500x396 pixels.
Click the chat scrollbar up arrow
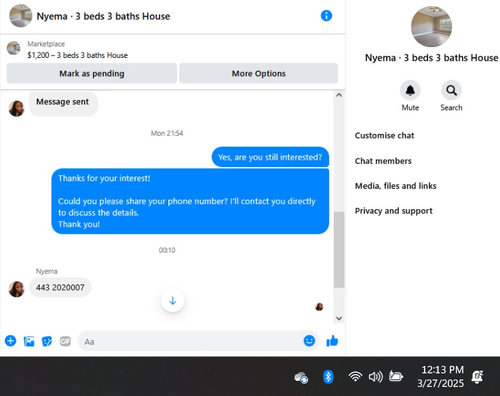pyautogui.click(x=339, y=95)
